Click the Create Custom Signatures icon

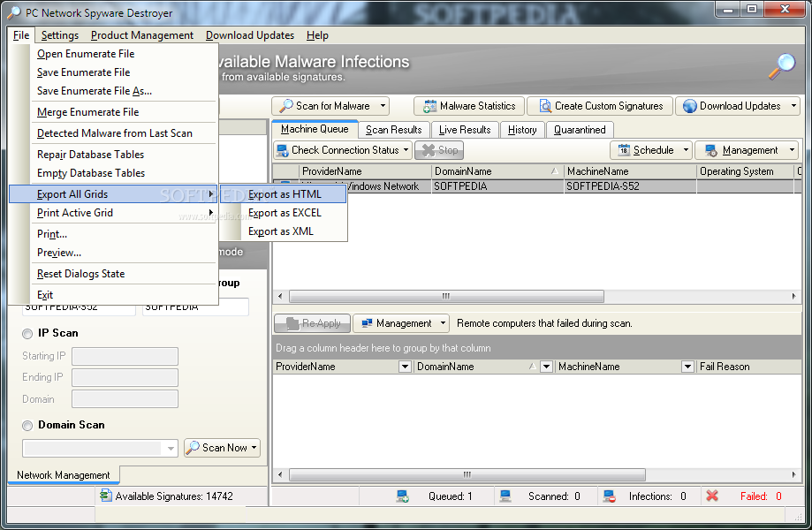[x=545, y=106]
